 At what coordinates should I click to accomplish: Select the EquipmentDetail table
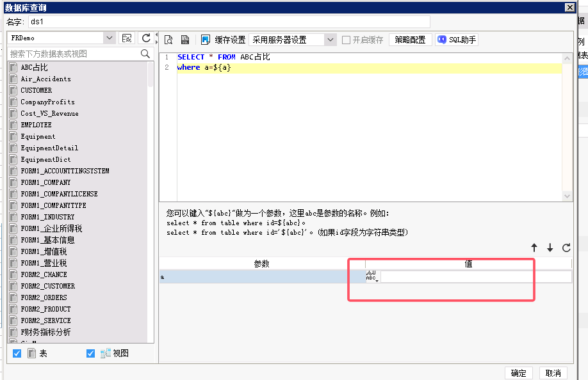point(78,148)
